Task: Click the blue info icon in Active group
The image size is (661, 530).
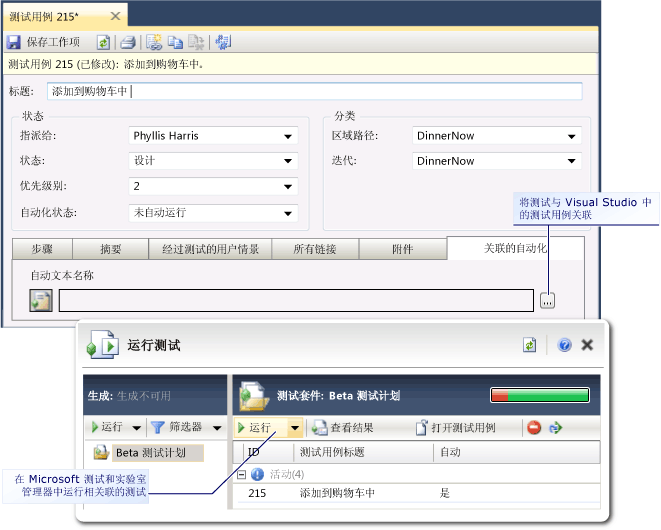Action: click(257, 474)
